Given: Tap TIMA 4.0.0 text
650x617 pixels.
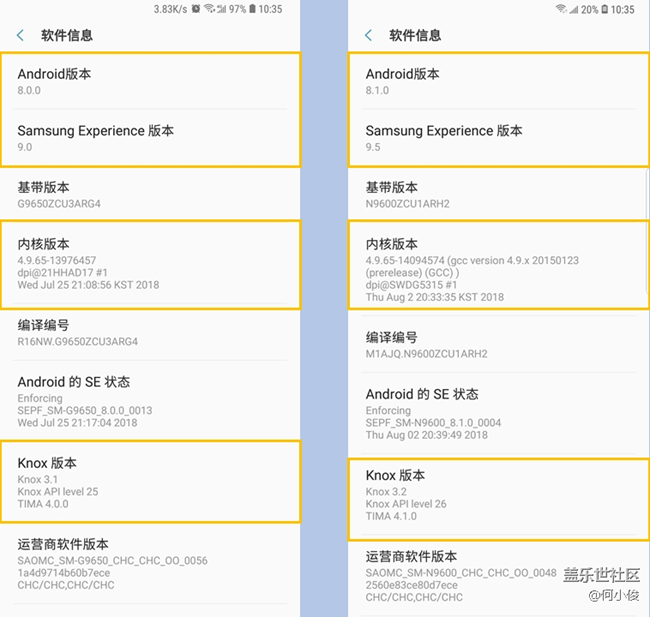Looking at the screenshot, I should (43, 504).
